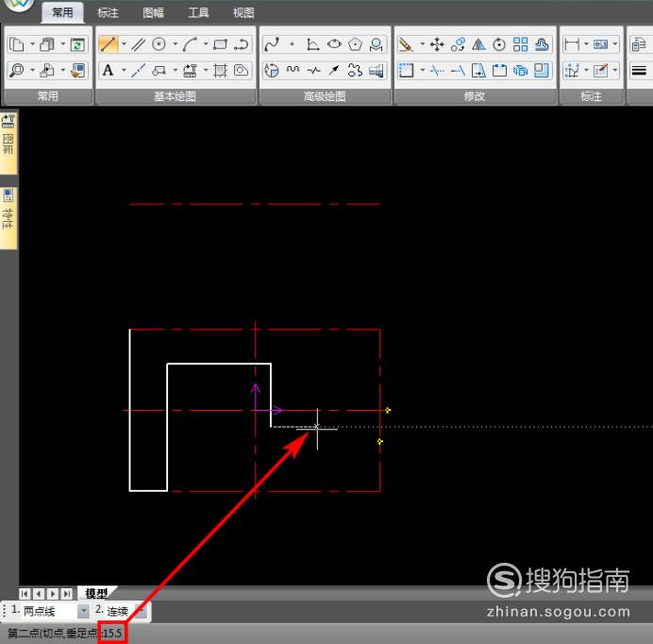
Task: Switch to the 标注 ribbon tab
Action: point(108,13)
